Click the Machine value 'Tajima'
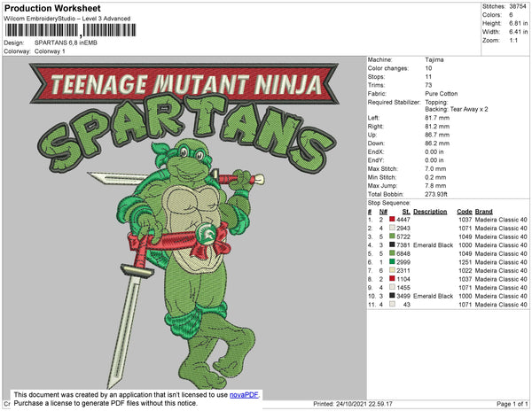This screenshot has height=411, width=532. [x=434, y=60]
